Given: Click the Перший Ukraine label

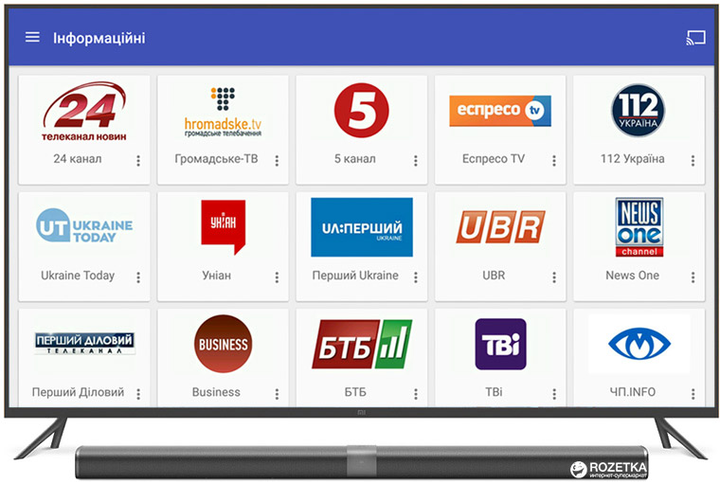Looking at the screenshot, I should point(355,275).
